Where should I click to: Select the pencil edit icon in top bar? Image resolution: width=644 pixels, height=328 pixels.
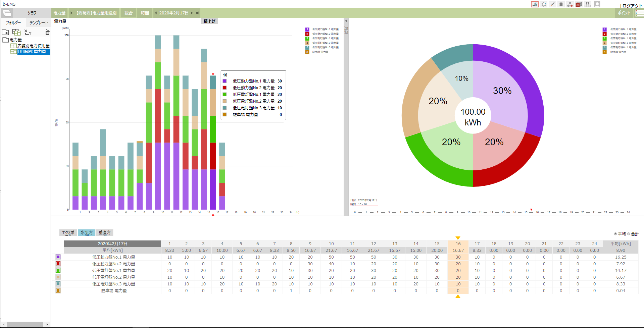[552, 4]
